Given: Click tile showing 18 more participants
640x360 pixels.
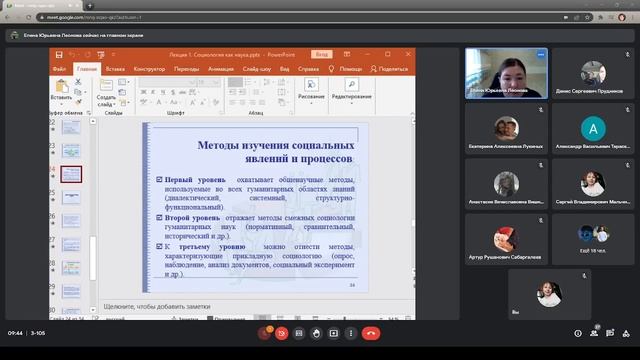Looking at the screenshot, I should point(593,239).
